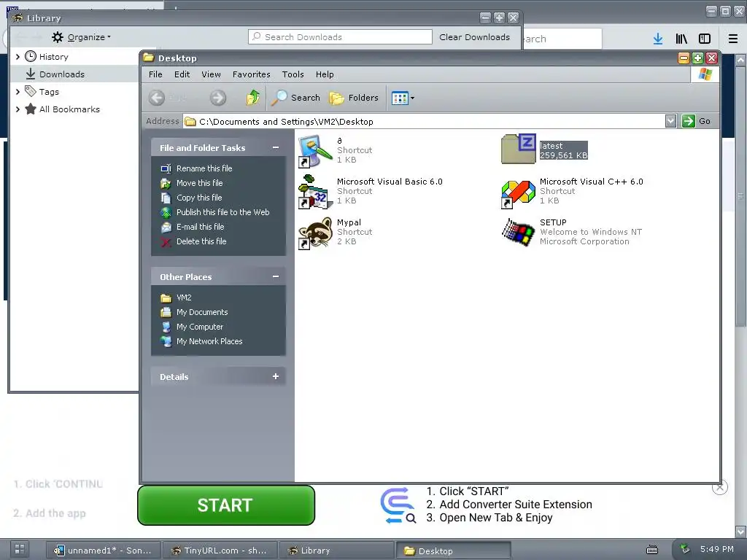The image size is (747, 560).
Task: Open the browser hamburger menu
Action: click(733, 39)
